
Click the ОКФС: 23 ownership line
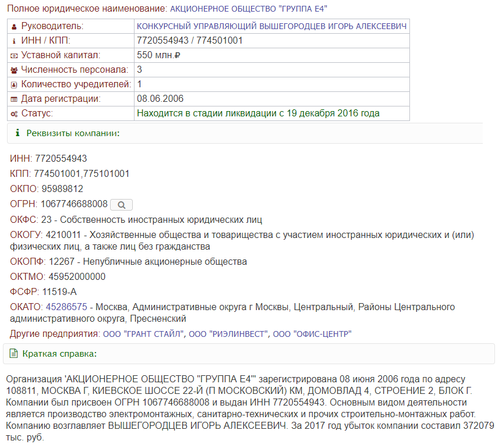click(x=136, y=220)
